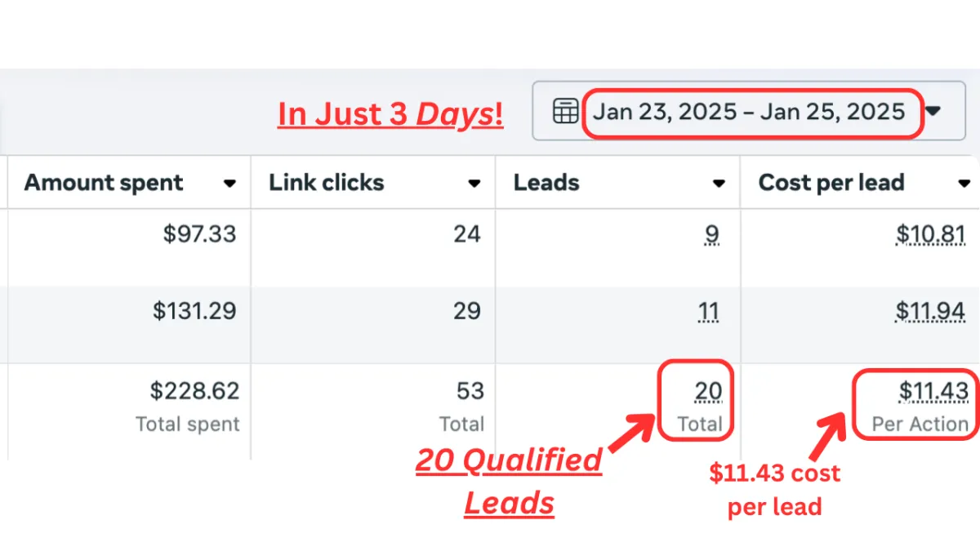Sort by the Link clicks header
The height and width of the screenshot is (551, 980).
pos(327,183)
